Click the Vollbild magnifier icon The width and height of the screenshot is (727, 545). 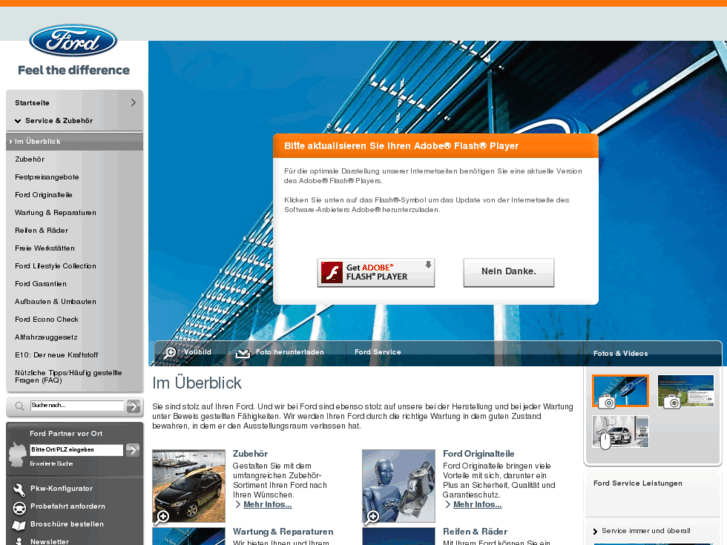pos(170,353)
